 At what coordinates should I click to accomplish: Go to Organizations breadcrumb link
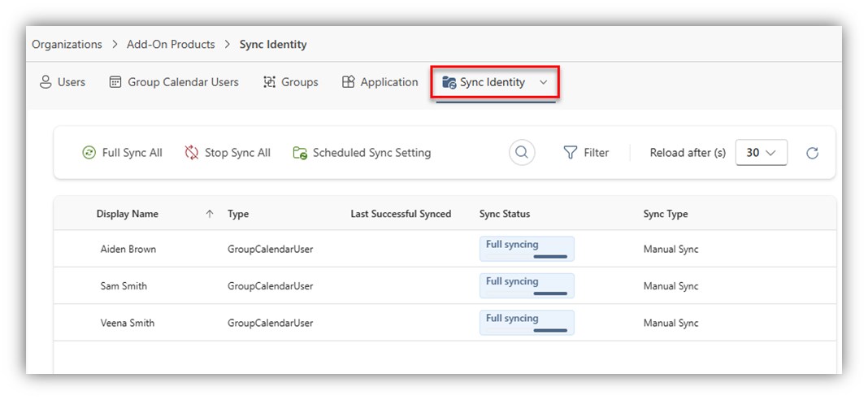[67, 44]
